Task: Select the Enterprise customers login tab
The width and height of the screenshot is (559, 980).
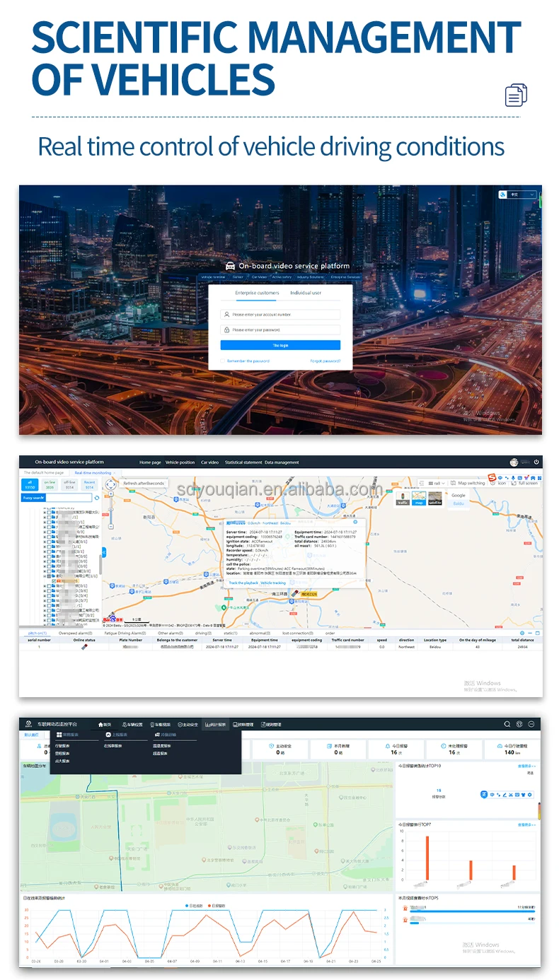Action: pyautogui.click(x=257, y=293)
